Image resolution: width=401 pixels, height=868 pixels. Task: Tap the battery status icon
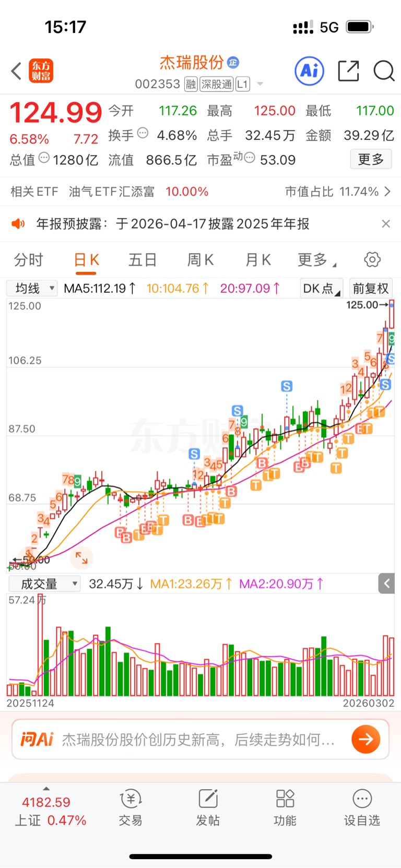point(360,27)
